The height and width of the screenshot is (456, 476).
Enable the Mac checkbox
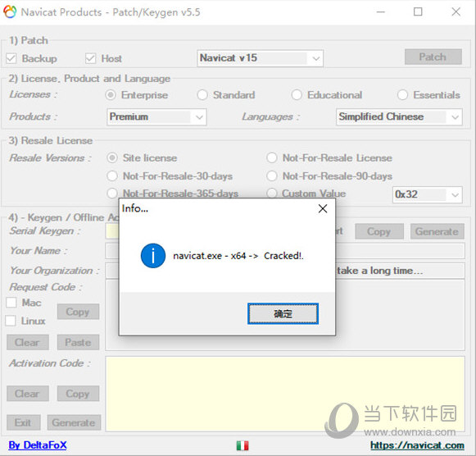tap(11, 303)
